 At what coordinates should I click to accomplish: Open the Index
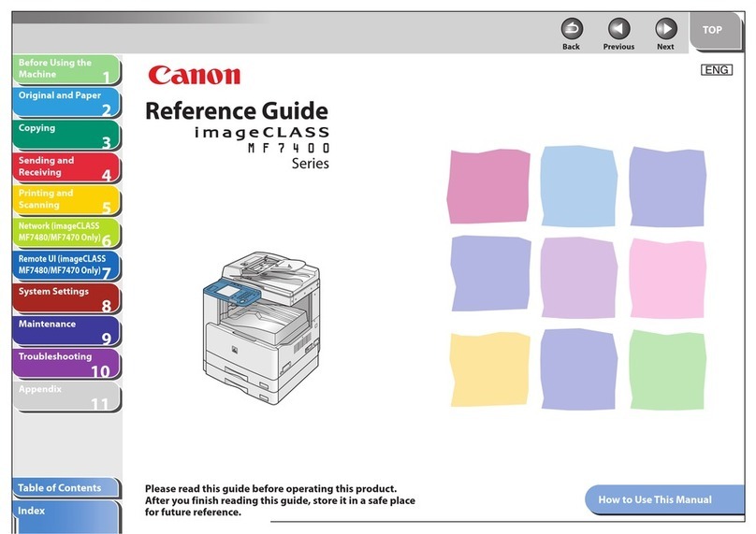coord(66,516)
